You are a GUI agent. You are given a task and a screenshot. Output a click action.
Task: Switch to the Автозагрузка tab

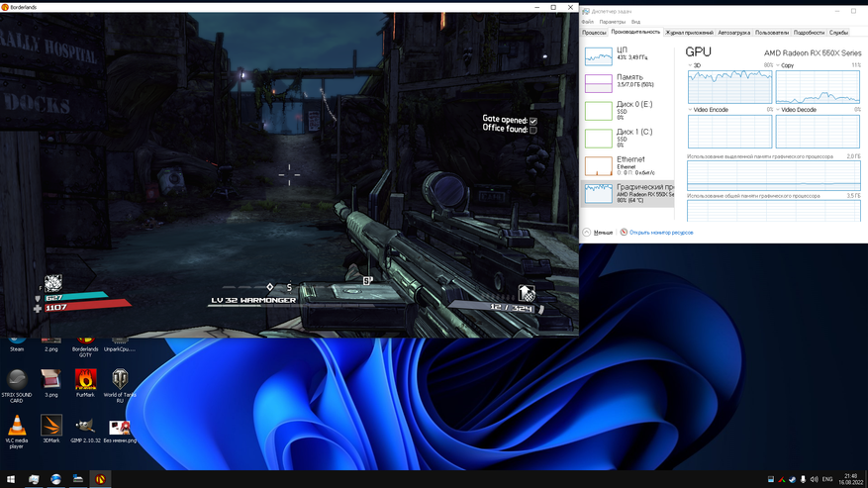(x=734, y=33)
